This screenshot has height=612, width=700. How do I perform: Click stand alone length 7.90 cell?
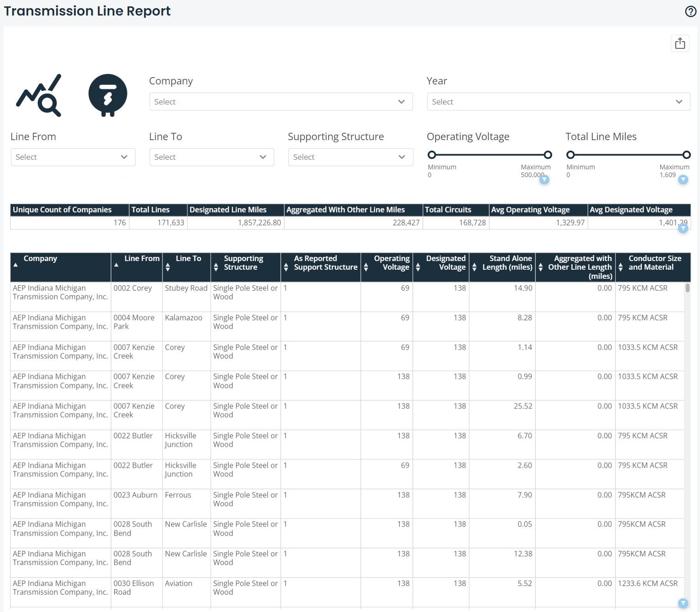pos(502,504)
